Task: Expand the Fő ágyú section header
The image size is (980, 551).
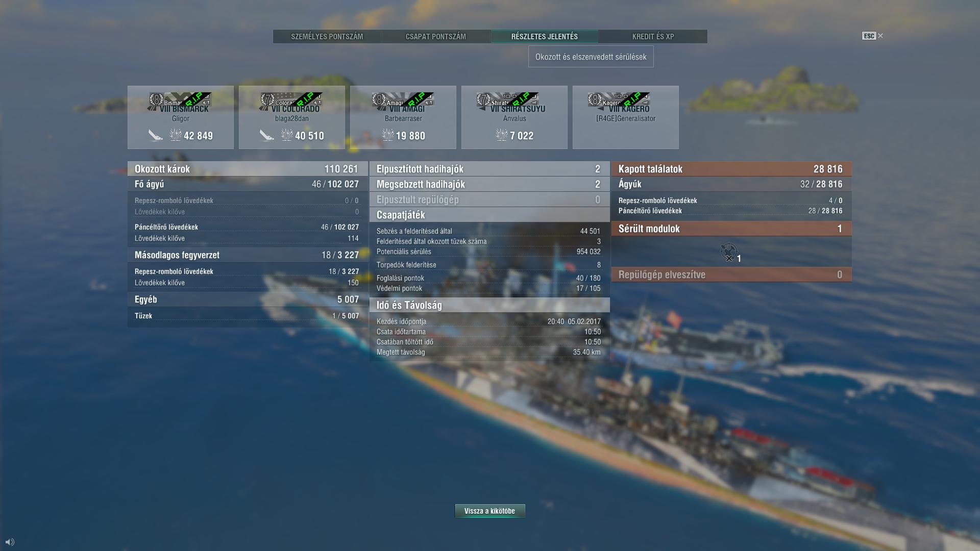Action: [x=247, y=184]
